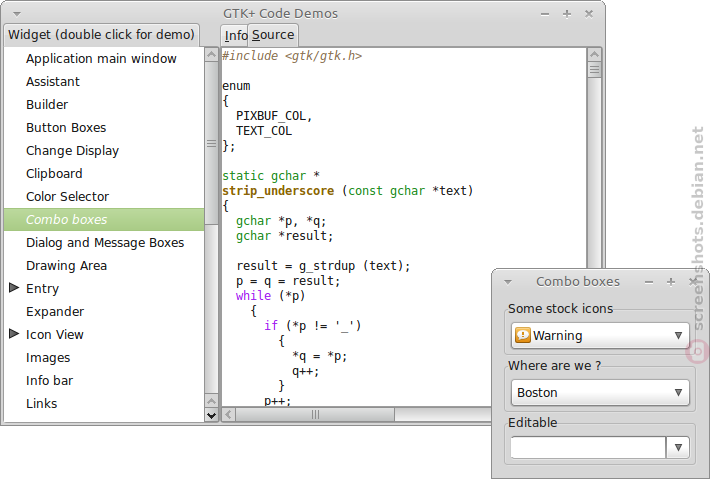Select the Assistant demo
This screenshot has width=710, height=479.
coord(104,82)
